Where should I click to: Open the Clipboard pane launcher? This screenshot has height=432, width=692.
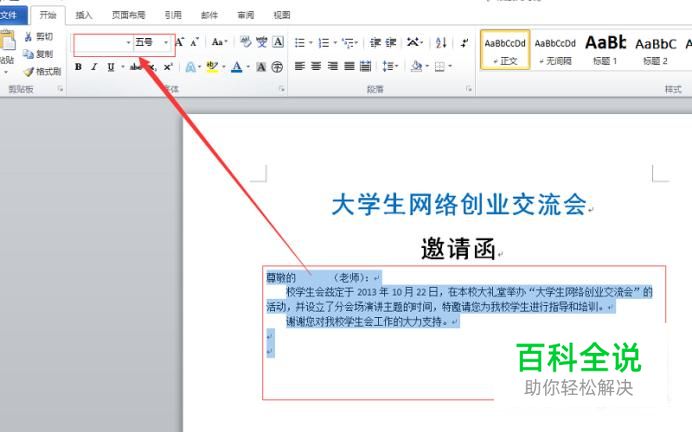pyautogui.click(x=60, y=89)
